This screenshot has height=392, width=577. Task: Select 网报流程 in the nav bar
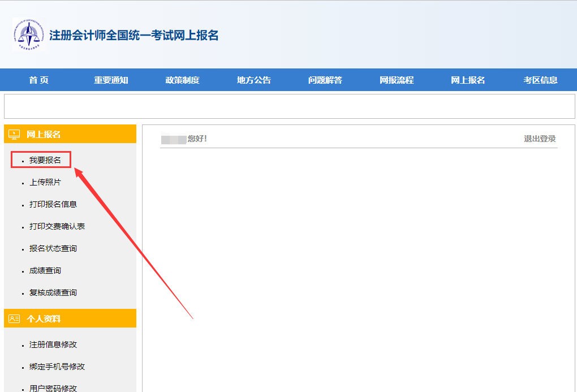coord(397,80)
